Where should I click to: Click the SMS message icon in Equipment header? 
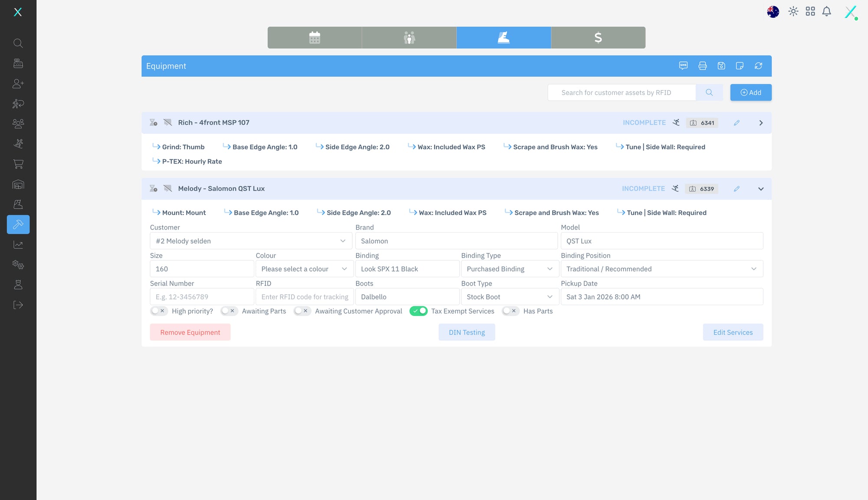tap(683, 66)
